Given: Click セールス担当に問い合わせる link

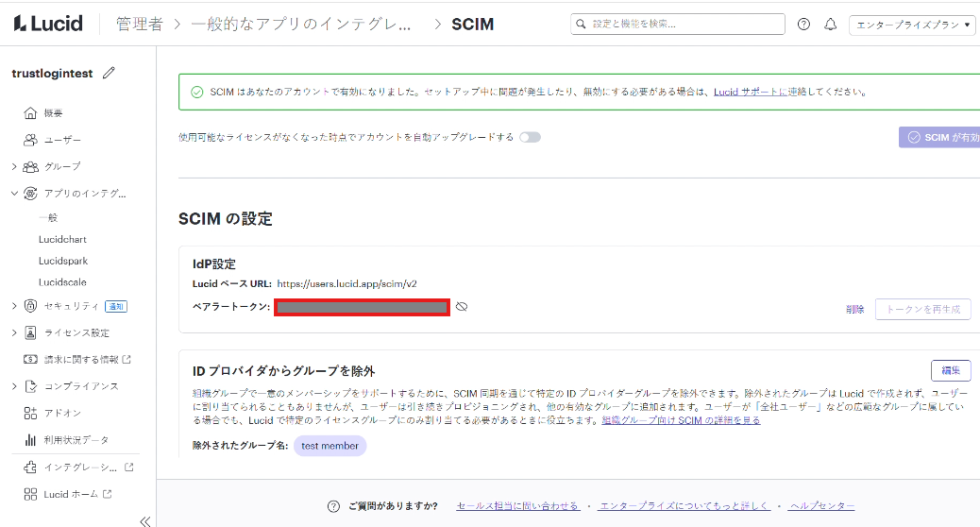Looking at the screenshot, I should tap(518, 505).
